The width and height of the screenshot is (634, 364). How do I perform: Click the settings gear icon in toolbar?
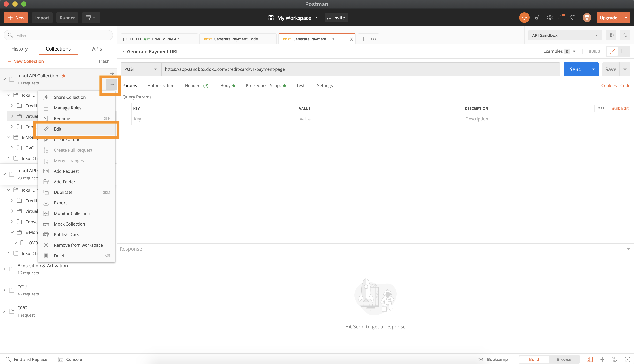(x=549, y=18)
